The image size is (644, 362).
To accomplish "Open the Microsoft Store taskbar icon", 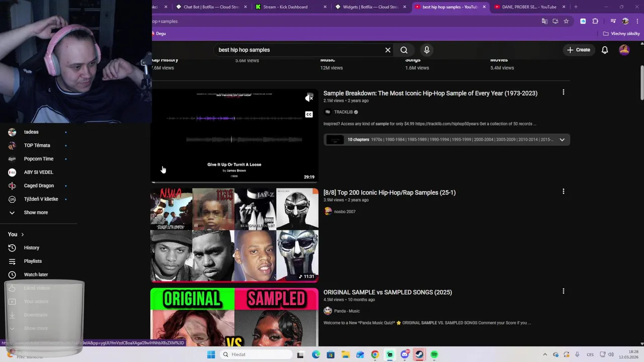I will click(x=331, y=354).
